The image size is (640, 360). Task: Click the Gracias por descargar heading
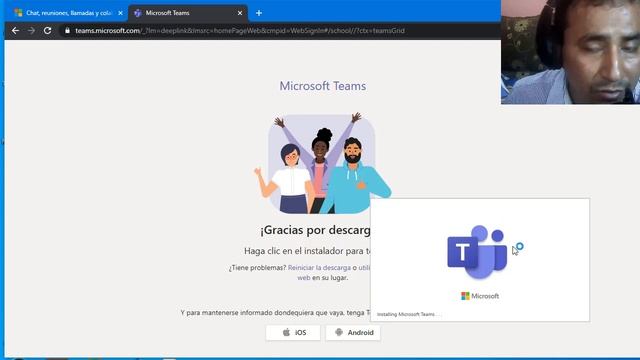(315, 230)
